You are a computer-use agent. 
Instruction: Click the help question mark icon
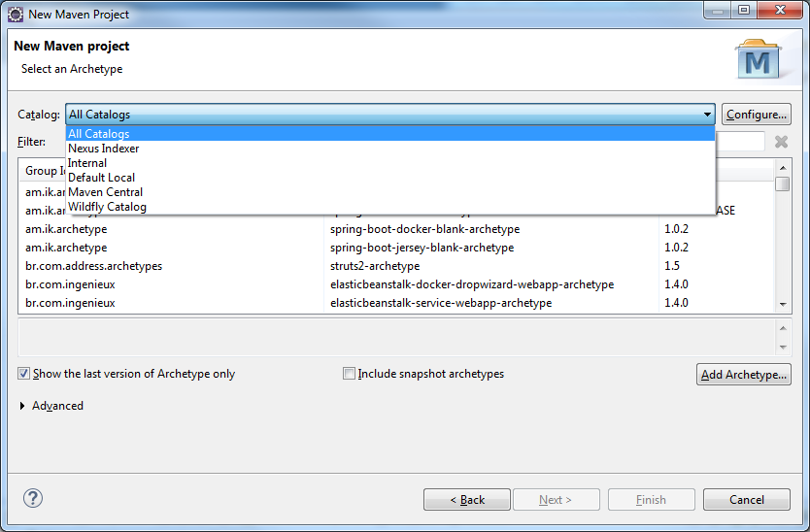point(33,499)
